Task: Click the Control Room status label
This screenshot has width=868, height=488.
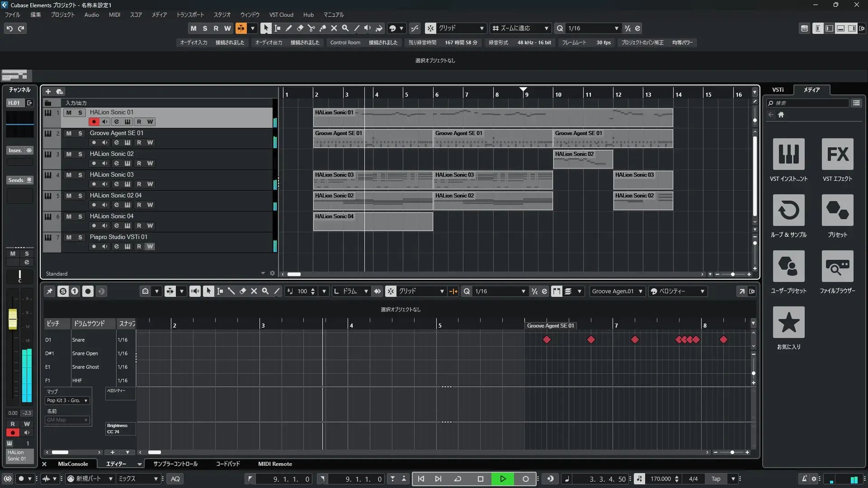Action: (x=345, y=42)
